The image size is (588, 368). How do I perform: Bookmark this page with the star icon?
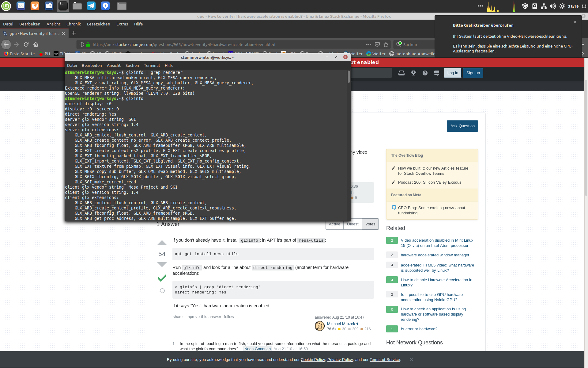(x=386, y=44)
